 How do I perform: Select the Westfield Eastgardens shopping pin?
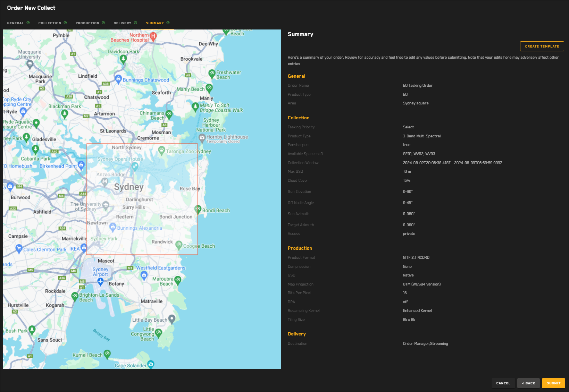pos(144,275)
